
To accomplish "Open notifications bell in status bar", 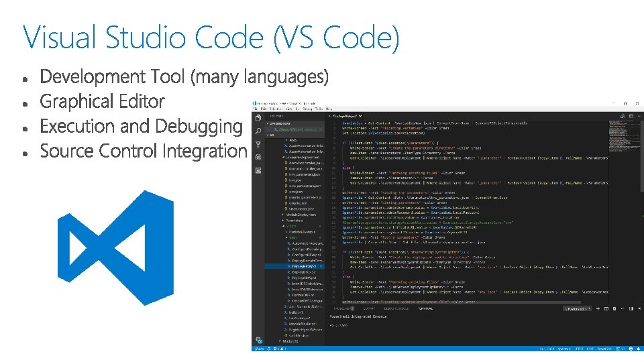I will (x=639, y=349).
